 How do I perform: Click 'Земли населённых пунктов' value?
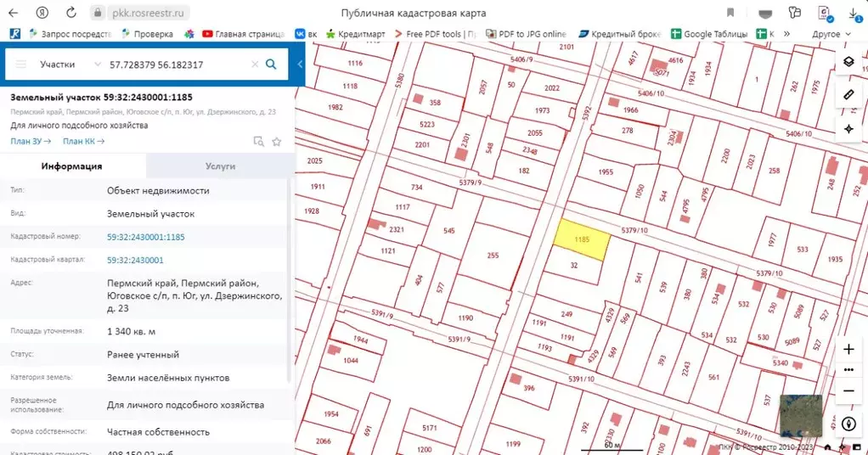click(168, 378)
